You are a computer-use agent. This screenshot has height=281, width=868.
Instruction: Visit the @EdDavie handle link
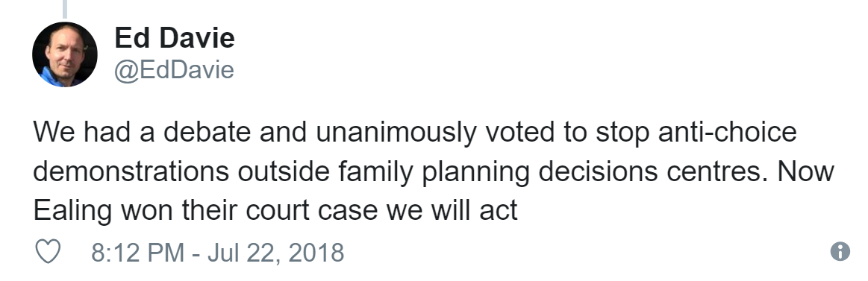175,70
